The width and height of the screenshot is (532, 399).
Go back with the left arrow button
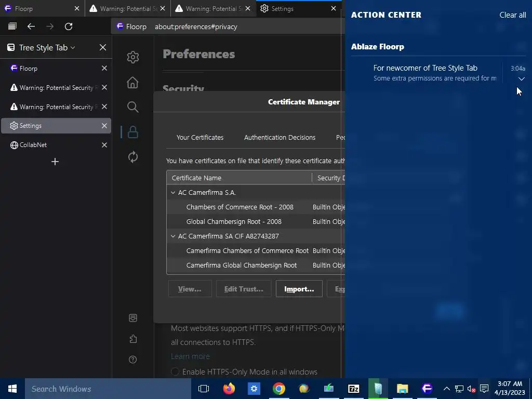click(x=31, y=26)
